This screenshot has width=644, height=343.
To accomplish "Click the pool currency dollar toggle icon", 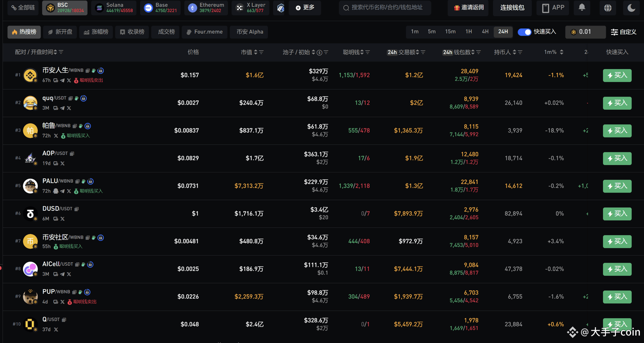I will (x=319, y=53).
